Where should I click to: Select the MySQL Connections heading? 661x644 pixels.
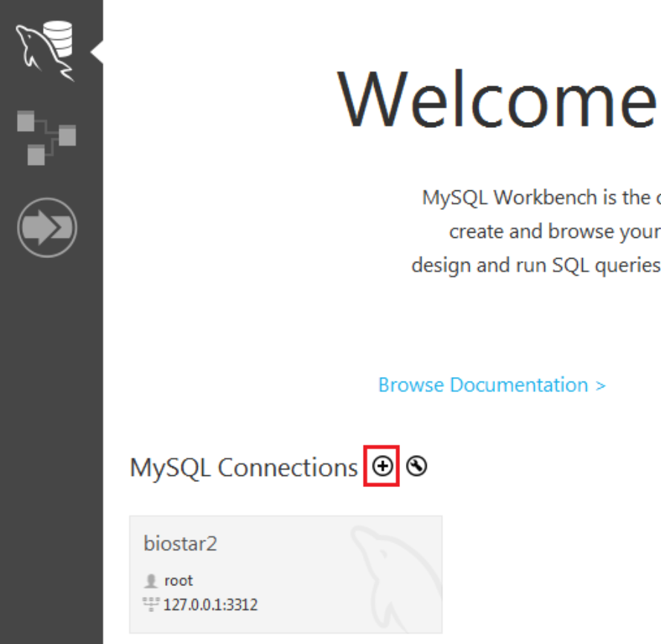point(244,468)
